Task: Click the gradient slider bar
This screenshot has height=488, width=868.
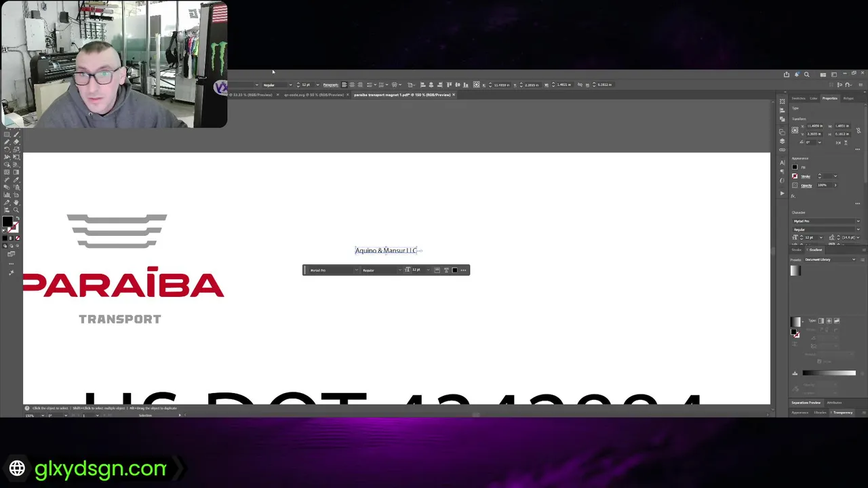Action: (829, 373)
